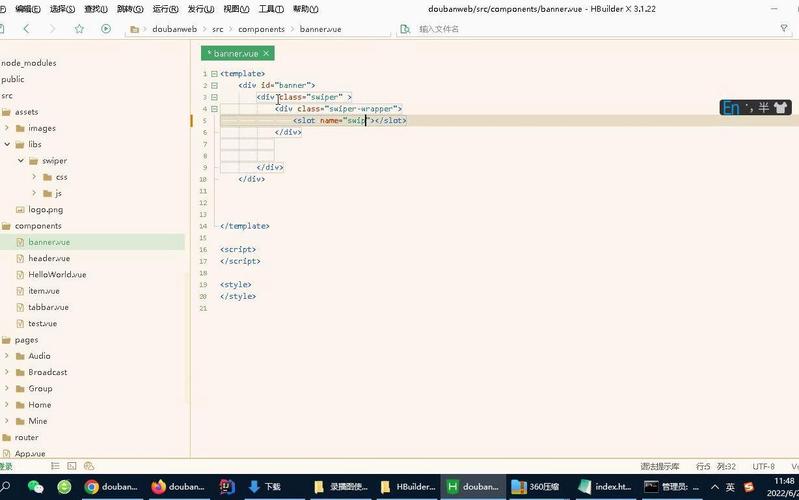
Task: Show hidden tray icons caret
Action: pos(715,487)
